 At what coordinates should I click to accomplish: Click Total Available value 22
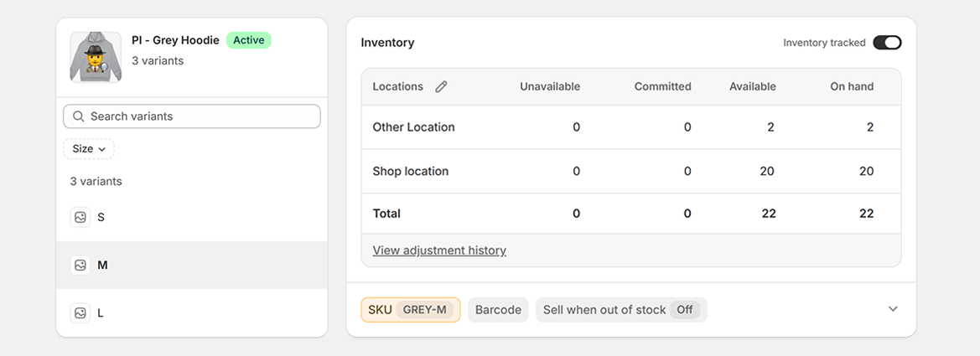769,214
